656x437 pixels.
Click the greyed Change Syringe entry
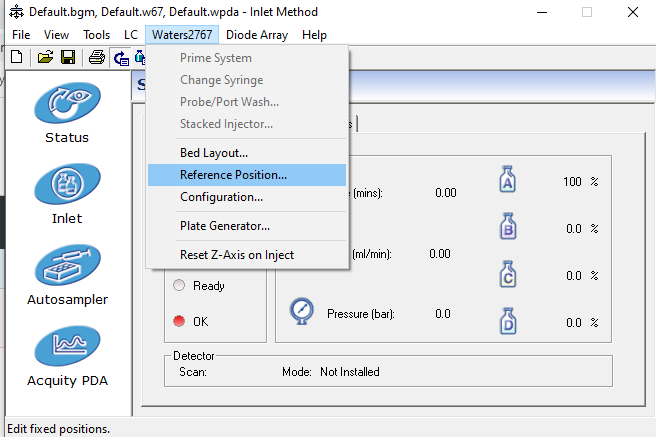tap(247, 80)
